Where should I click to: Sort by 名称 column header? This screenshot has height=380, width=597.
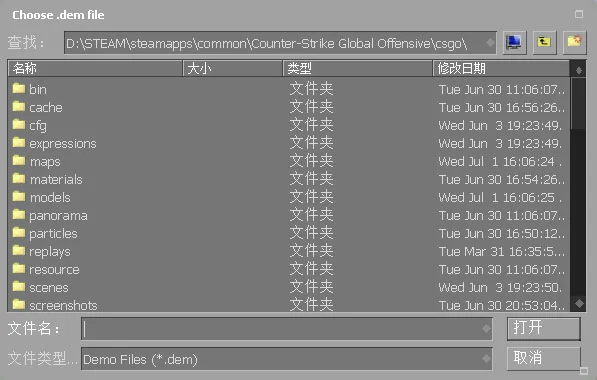click(x=95, y=69)
